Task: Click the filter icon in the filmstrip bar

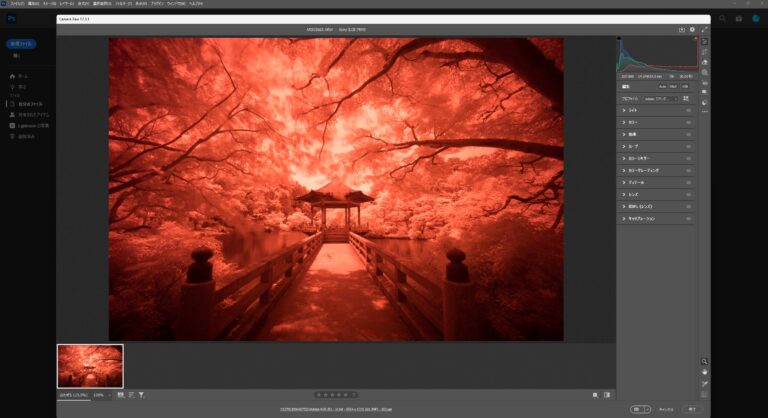Action: [142, 395]
